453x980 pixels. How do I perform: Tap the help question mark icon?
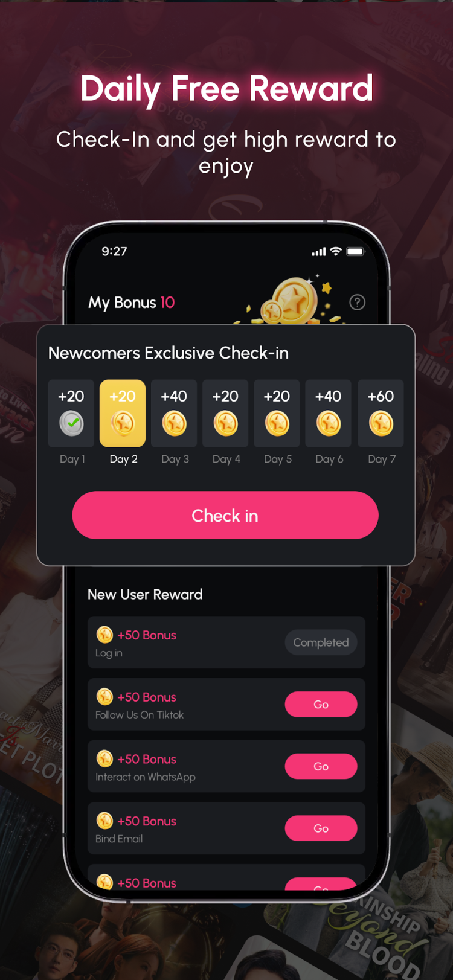tap(357, 303)
